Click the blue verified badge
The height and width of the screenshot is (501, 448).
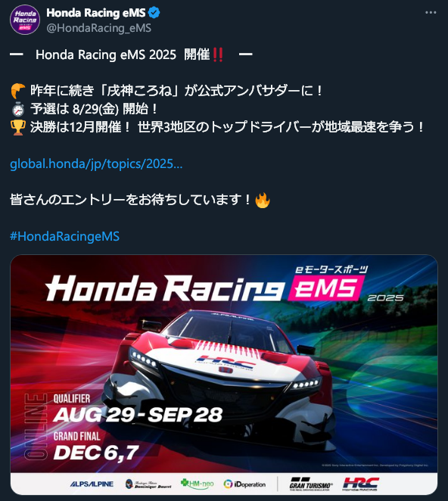pyautogui.click(x=154, y=13)
